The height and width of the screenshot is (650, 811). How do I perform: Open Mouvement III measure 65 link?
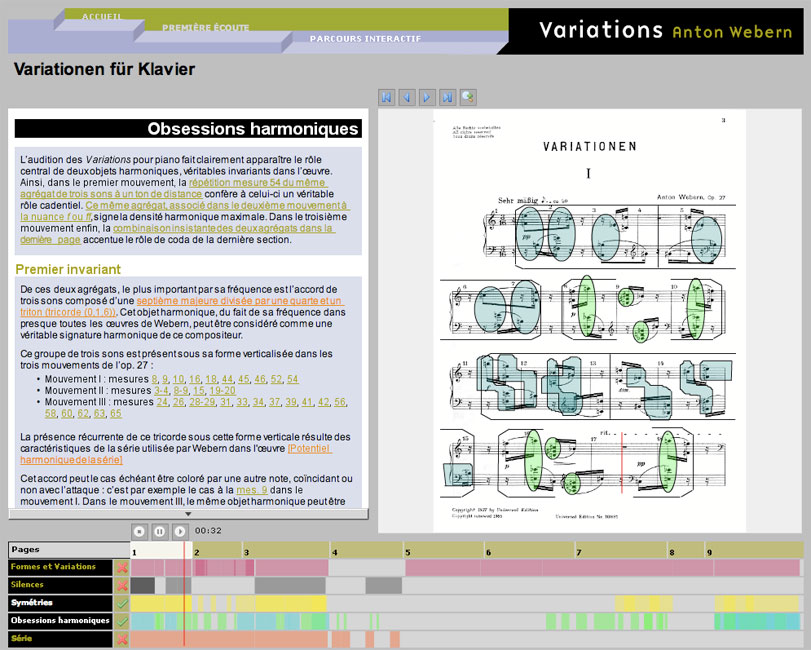click(116, 413)
